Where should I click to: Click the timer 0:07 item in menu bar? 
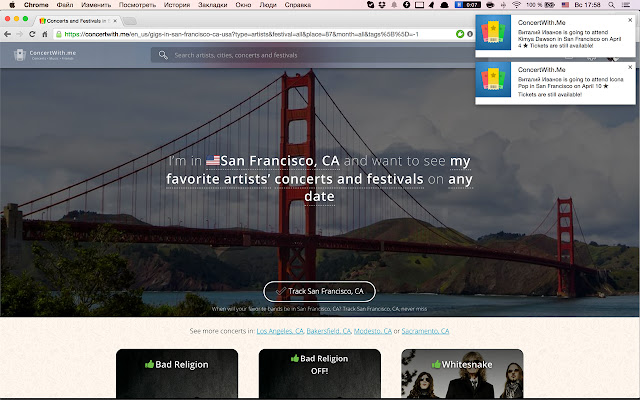coord(468,5)
